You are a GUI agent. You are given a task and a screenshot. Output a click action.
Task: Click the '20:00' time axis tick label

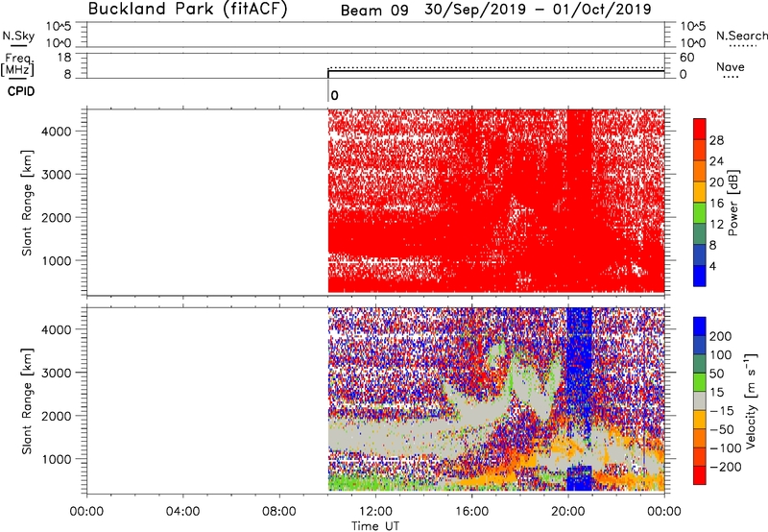(x=567, y=512)
